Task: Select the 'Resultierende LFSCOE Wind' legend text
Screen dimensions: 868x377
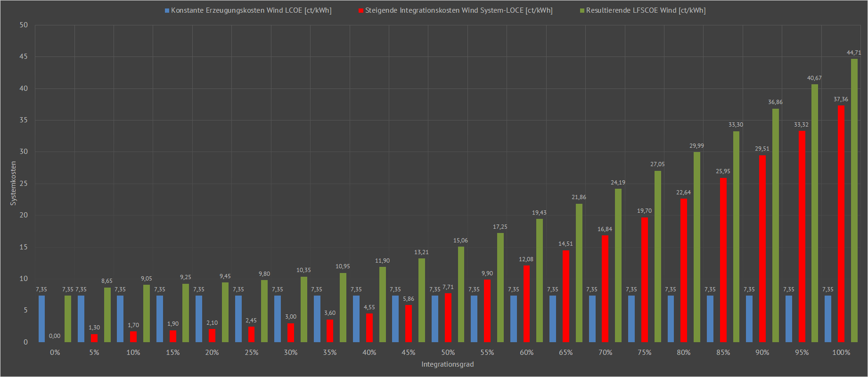Action: pyautogui.click(x=646, y=10)
